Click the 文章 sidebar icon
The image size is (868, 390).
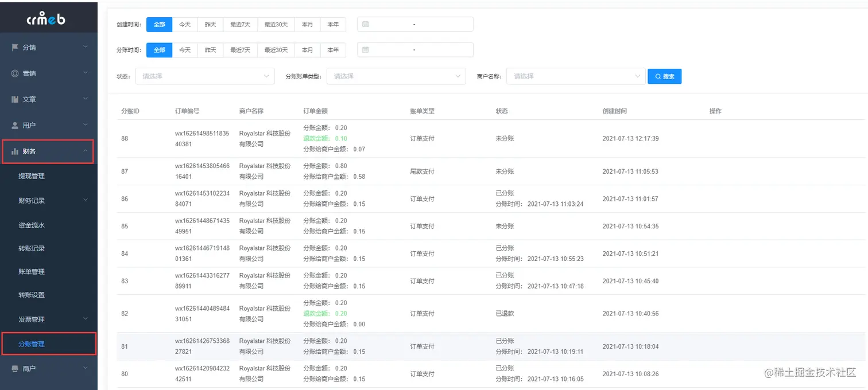tap(15, 99)
